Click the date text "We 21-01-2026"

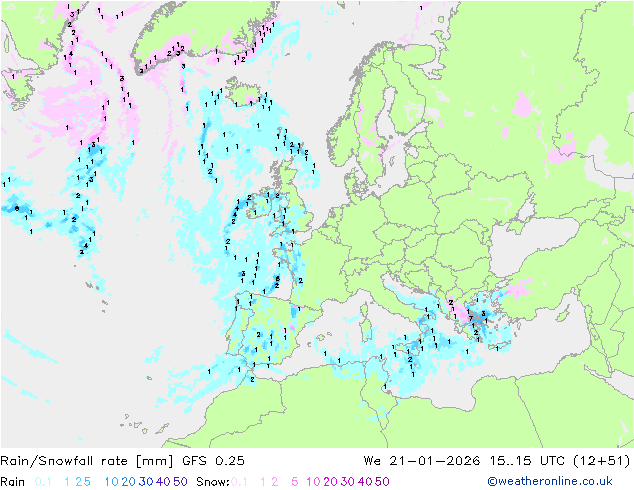tap(422, 461)
